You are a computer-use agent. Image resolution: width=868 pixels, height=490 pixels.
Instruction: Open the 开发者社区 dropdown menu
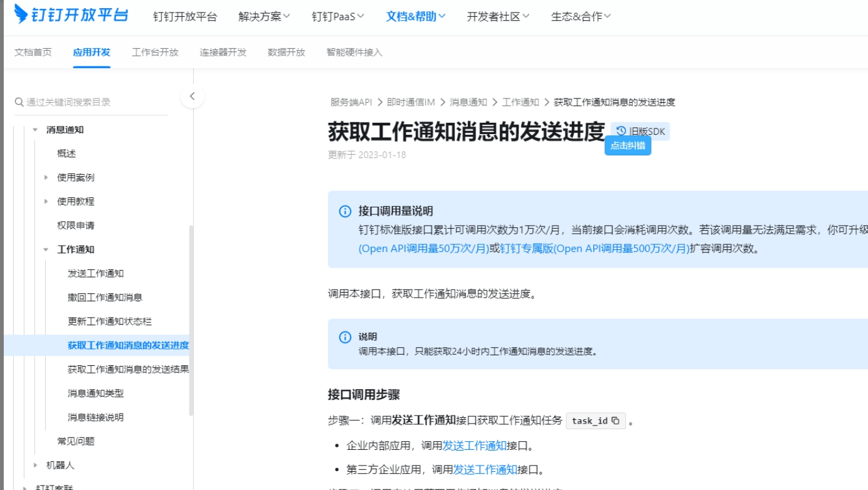tap(498, 17)
